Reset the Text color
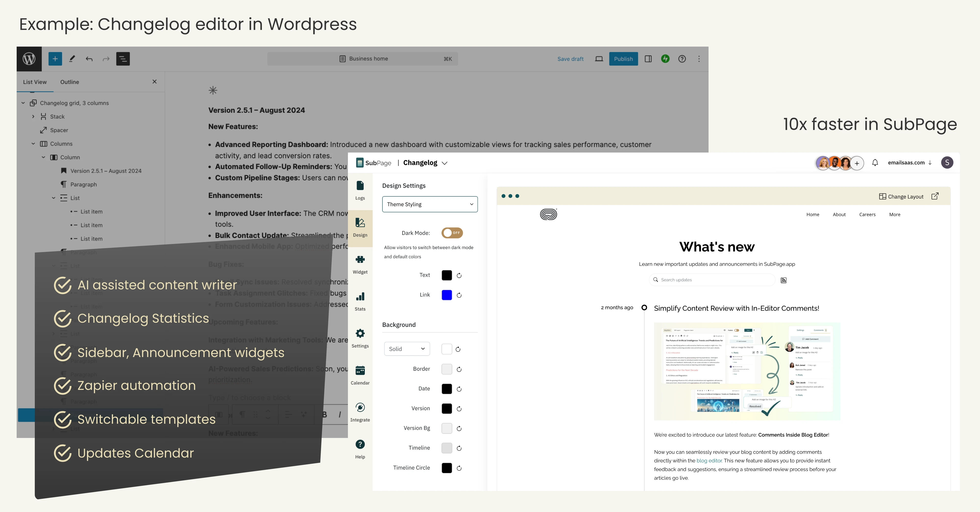 point(459,275)
